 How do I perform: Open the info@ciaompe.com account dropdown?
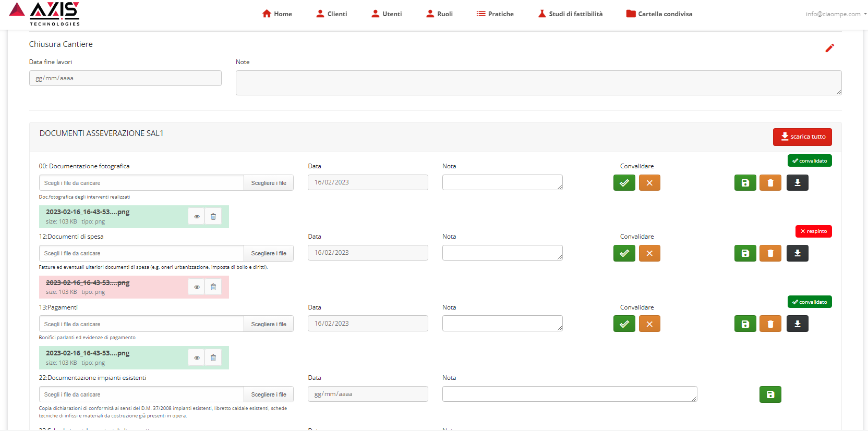[835, 14]
